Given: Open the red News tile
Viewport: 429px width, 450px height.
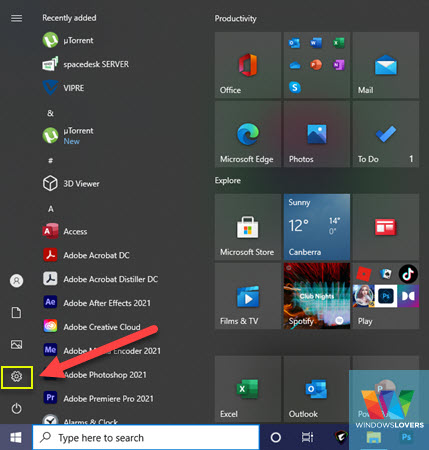Looking at the screenshot, I should [386, 227].
